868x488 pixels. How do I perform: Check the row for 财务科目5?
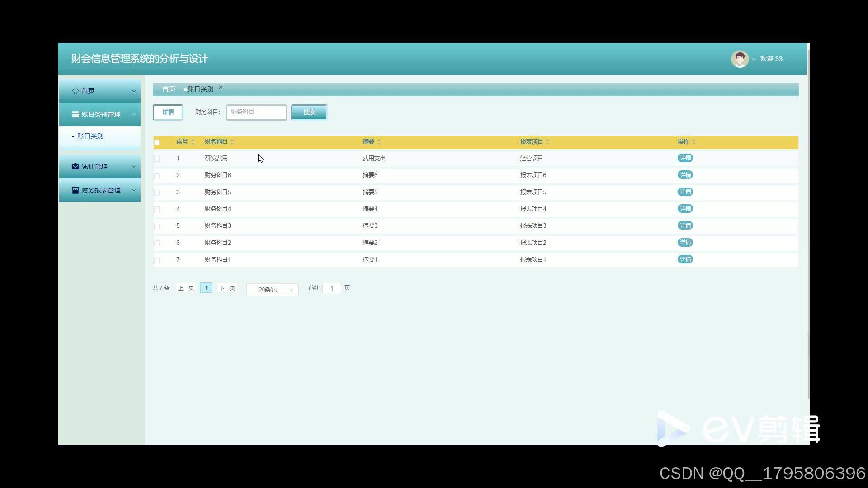coord(157,192)
